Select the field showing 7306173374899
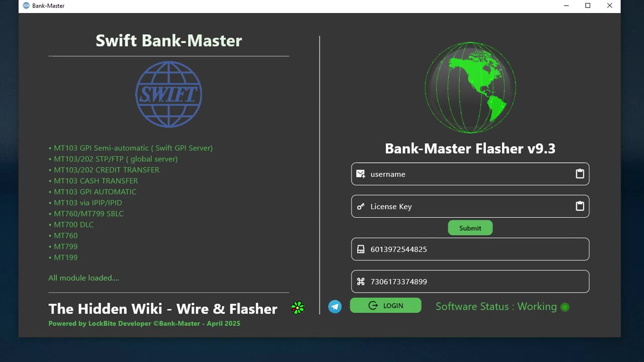The width and height of the screenshot is (644, 362). coord(470,282)
